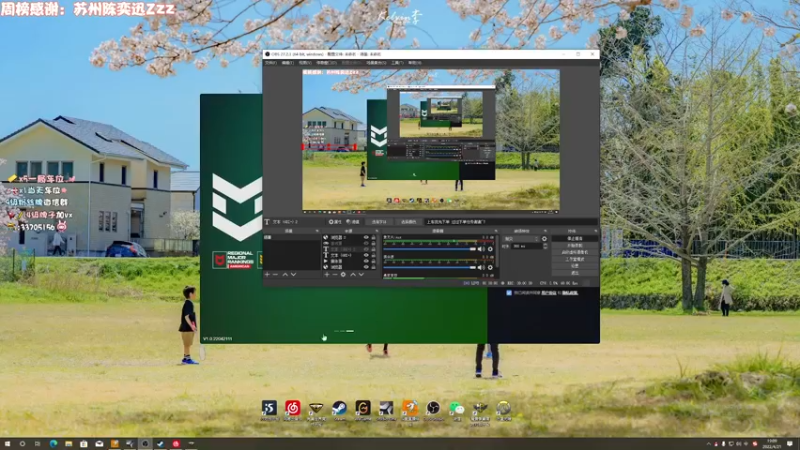
Task: Toggle visibility eye of the 浏览器 2 source
Action: [x=366, y=237]
